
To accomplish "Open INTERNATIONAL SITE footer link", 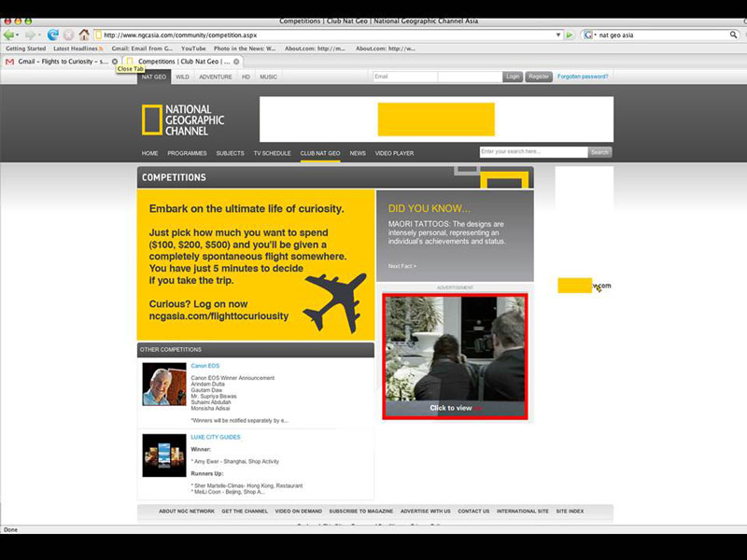I will [x=523, y=511].
